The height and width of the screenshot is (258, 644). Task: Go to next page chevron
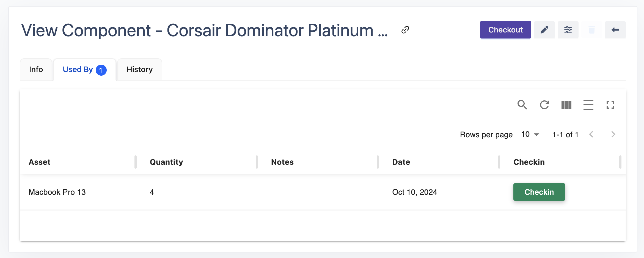point(613,135)
